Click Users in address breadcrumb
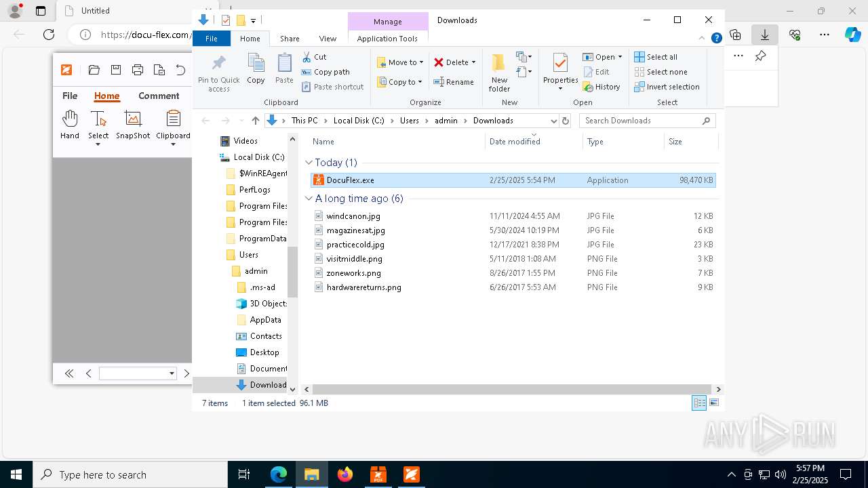This screenshot has width=868, height=488. coord(409,121)
